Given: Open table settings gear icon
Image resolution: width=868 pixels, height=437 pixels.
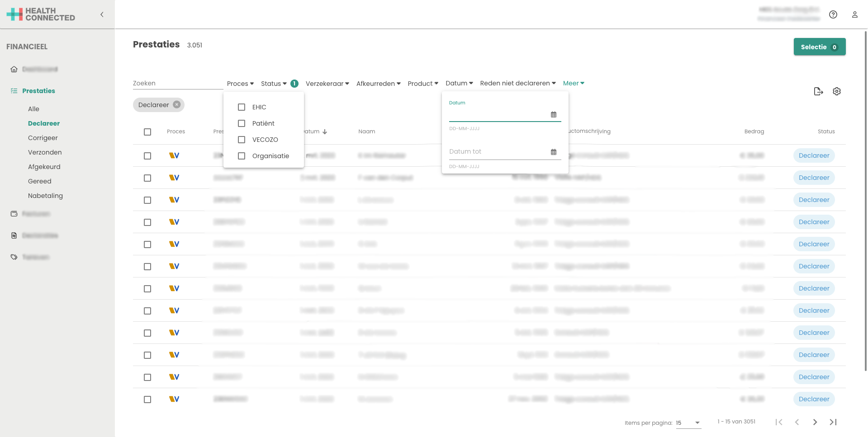Looking at the screenshot, I should [x=836, y=91].
